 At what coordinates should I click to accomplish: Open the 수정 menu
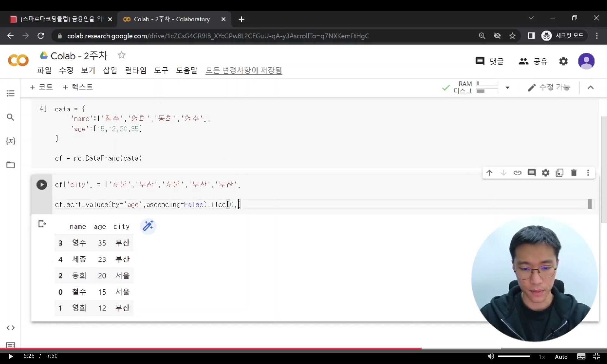coord(66,70)
